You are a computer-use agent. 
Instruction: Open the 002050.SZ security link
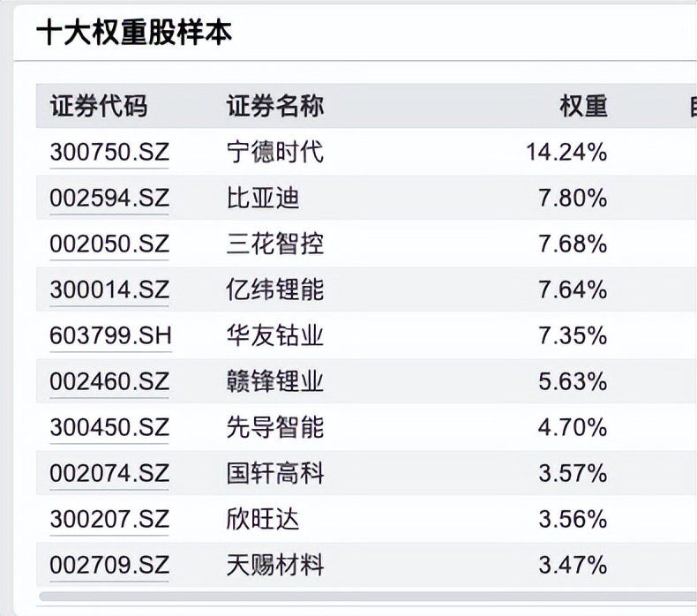[x=109, y=244]
